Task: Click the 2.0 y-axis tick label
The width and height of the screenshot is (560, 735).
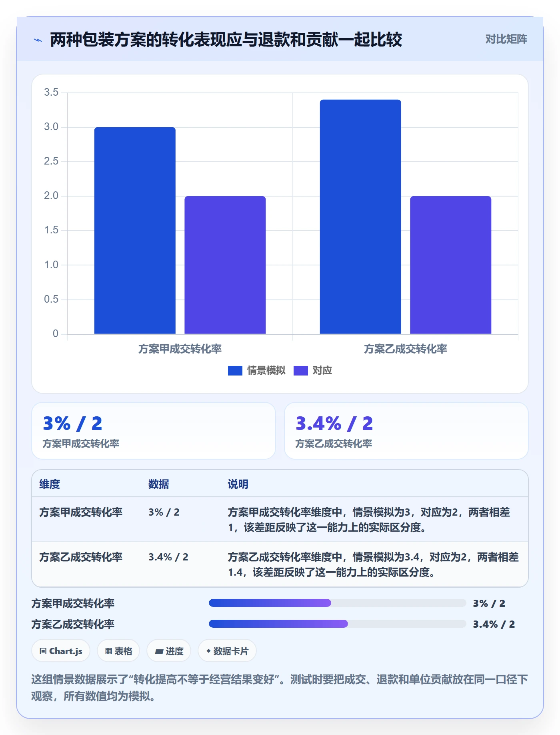Action: pos(51,196)
